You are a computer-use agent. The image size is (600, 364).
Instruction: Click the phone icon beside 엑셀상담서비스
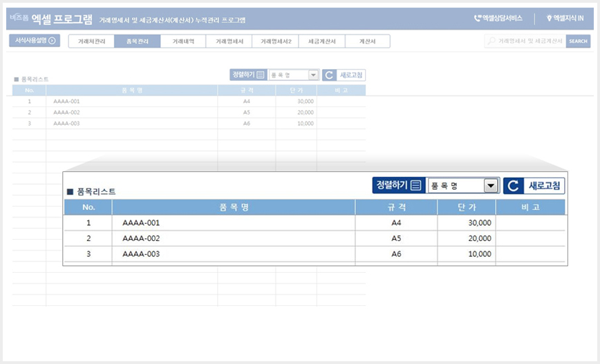coord(478,18)
